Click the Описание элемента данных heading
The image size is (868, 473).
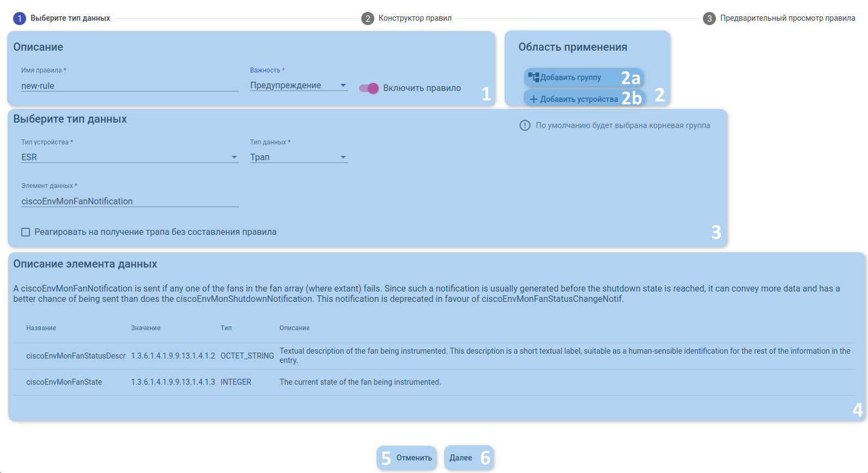pos(85,264)
